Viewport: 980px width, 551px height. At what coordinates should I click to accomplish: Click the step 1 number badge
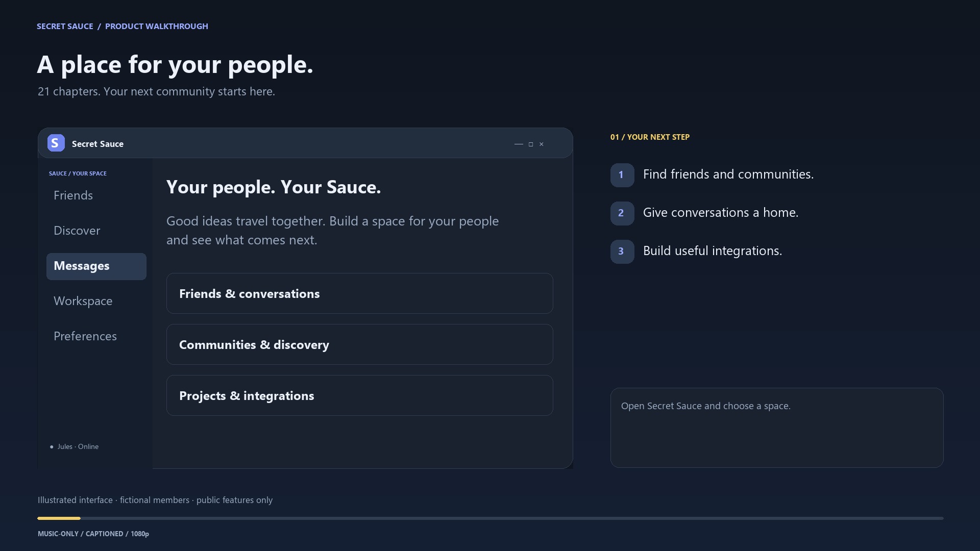[x=622, y=175]
